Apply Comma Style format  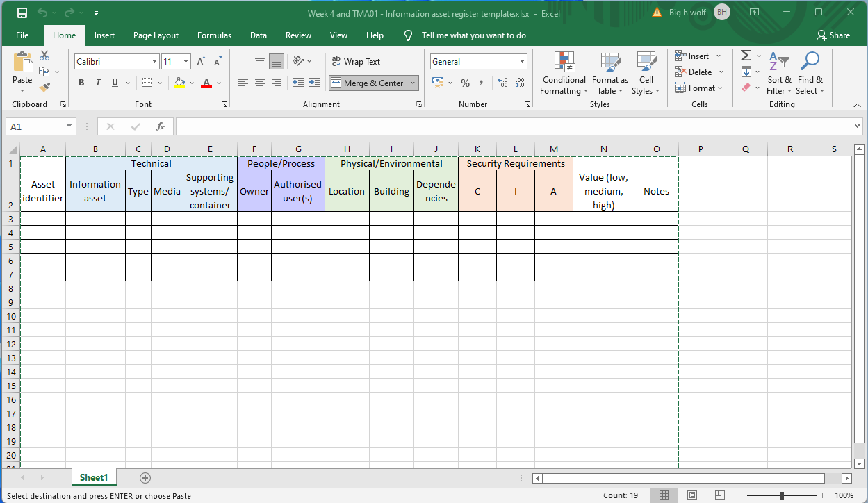click(x=481, y=83)
